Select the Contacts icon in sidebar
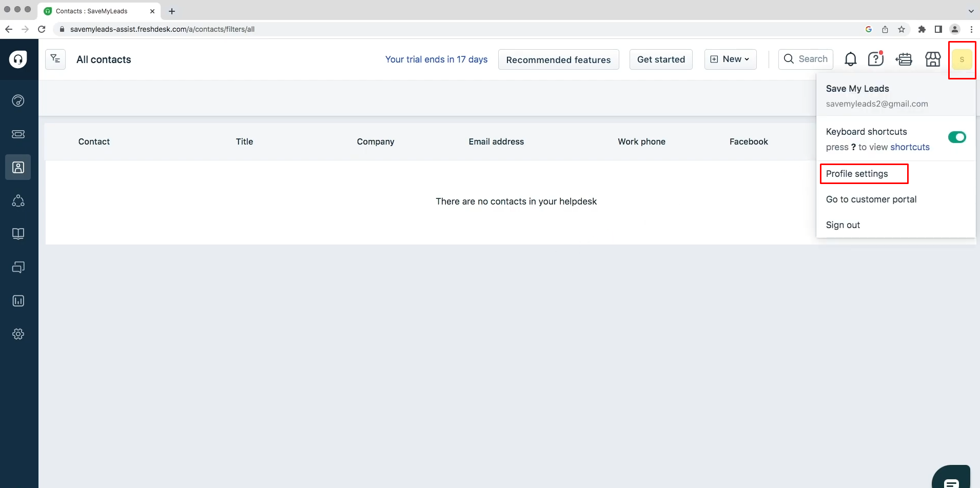980x488 pixels. click(x=18, y=167)
